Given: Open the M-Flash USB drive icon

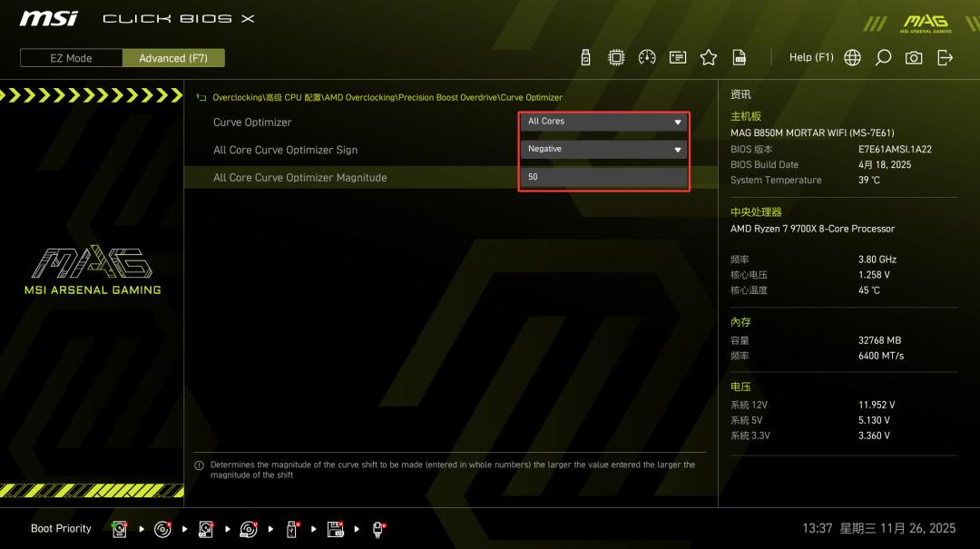Looking at the screenshot, I should coord(585,57).
